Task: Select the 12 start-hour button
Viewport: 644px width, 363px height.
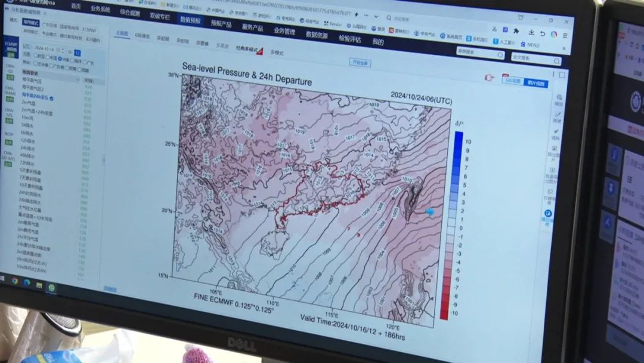Action: click(77, 53)
